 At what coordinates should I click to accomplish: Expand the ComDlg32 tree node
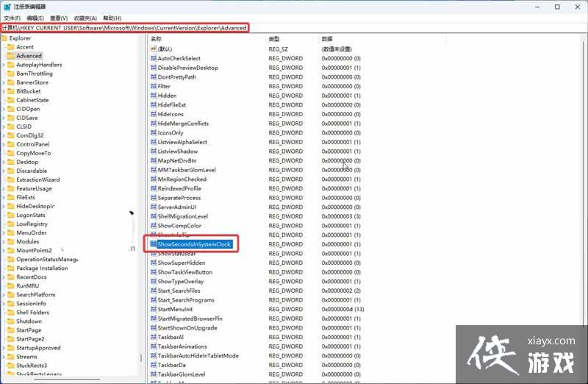click(4, 135)
